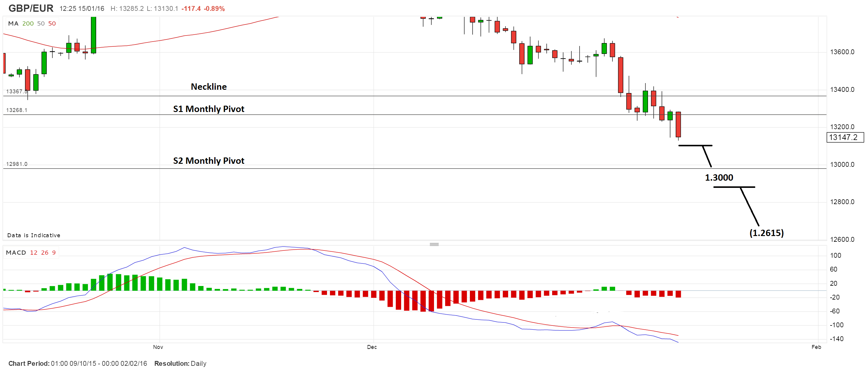Click the Neckline annotation label
The width and height of the screenshot is (868, 370).
[209, 87]
